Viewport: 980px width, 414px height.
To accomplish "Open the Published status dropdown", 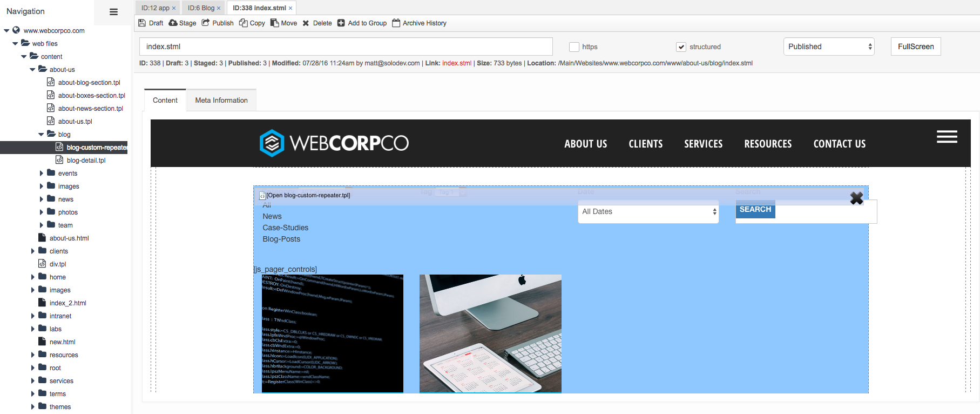I will pos(829,46).
